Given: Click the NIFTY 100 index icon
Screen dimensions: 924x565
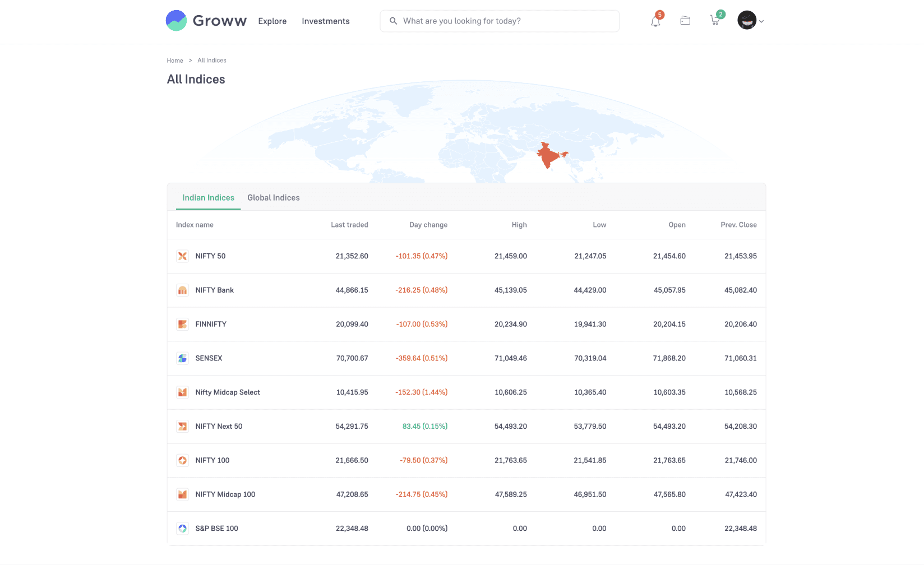Looking at the screenshot, I should click(182, 460).
